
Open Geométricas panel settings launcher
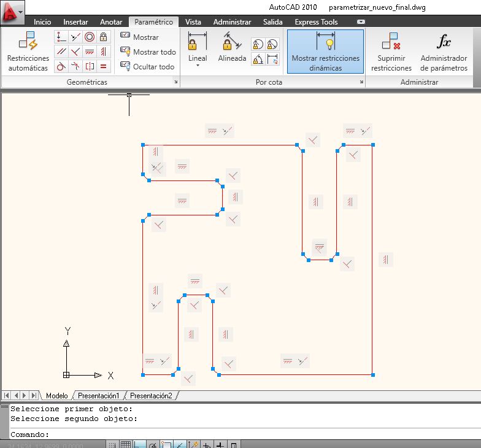point(175,82)
